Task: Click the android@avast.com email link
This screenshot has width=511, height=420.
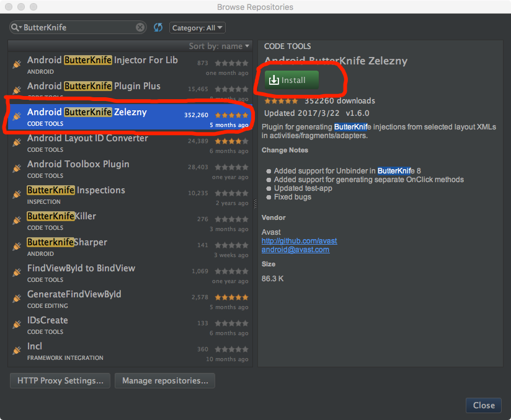Action: pyautogui.click(x=295, y=250)
